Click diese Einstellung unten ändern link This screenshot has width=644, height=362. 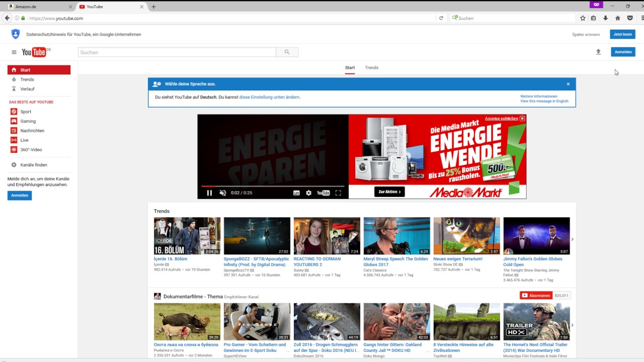270,97
